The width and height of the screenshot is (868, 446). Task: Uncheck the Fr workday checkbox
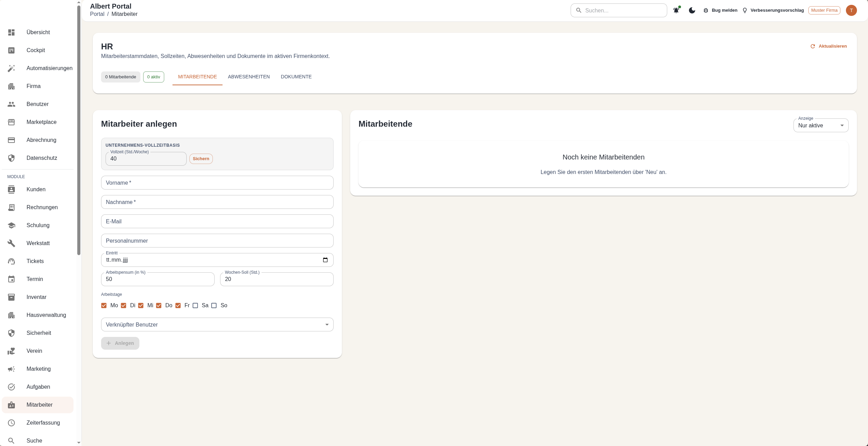(x=178, y=306)
